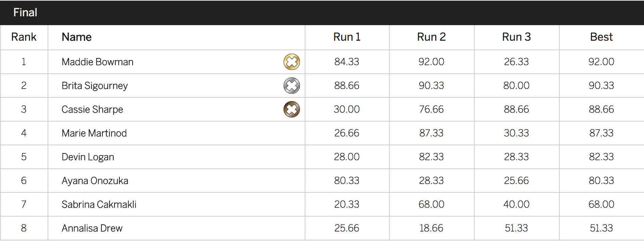The width and height of the screenshot is (644, 241).
Task: Click Annalisa Drew's Run 3 score 51.33
Action: coord(516,228)
